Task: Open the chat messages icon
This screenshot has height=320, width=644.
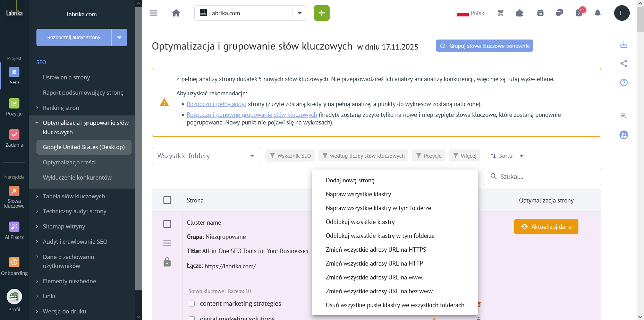Action: click(559, 13)
